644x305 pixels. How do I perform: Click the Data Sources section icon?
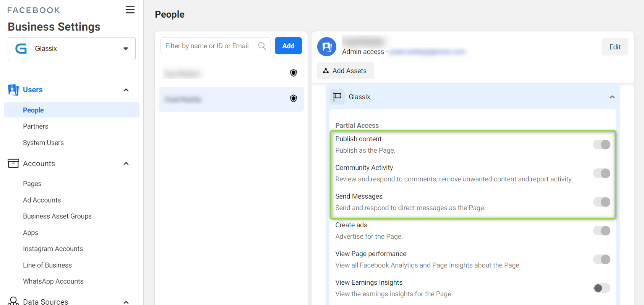click(x=13, y=302)
